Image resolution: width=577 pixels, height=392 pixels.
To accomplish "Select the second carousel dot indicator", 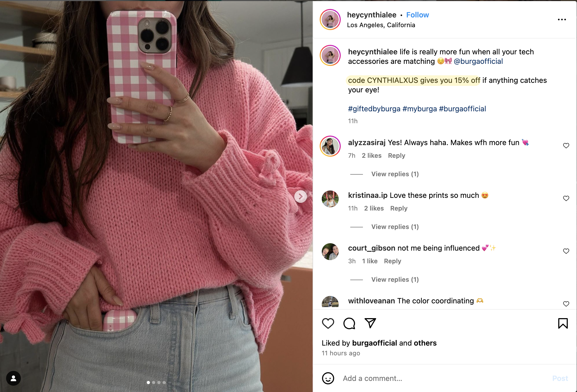I will coord(154,382).
